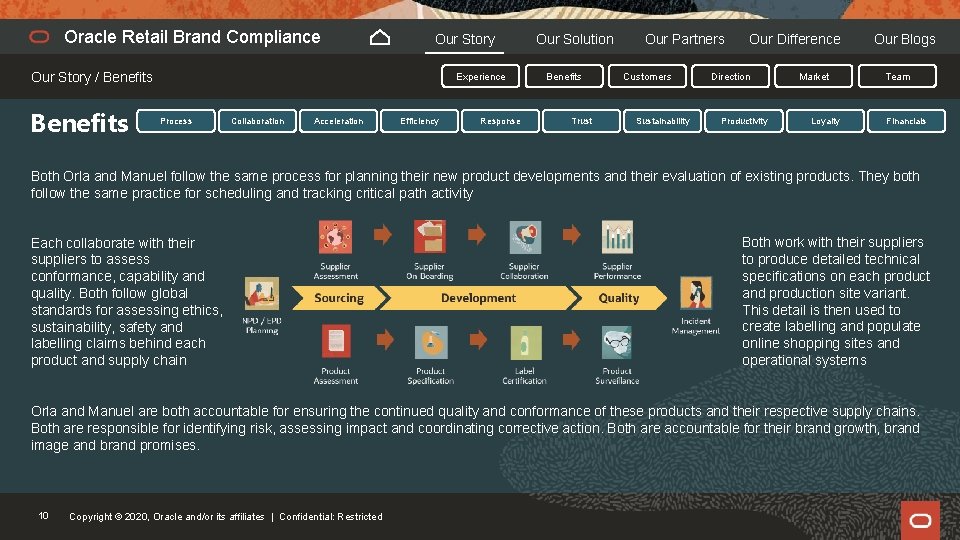The width and height of the screenshot is (960, 540).
Task: Open the Supplier On Boarding icon
Action: point(430,237)
